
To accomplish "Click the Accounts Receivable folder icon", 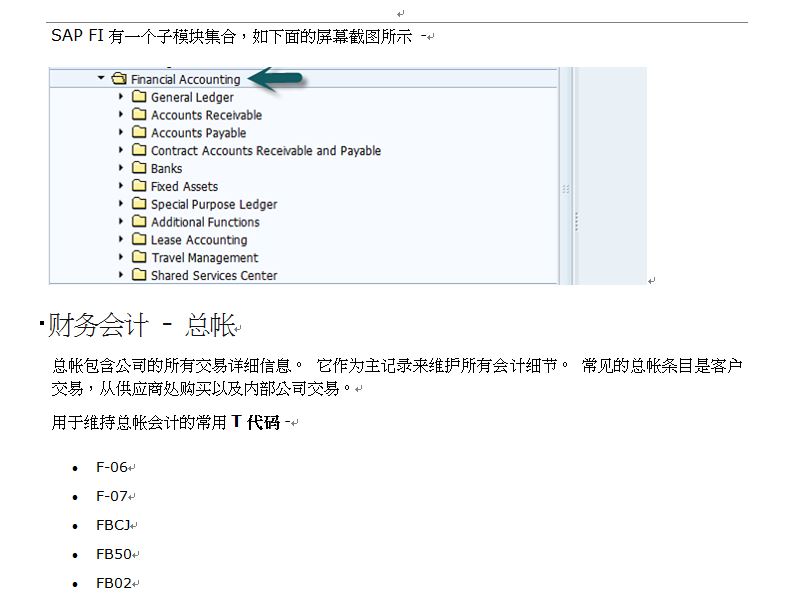I will pos(139,114).
